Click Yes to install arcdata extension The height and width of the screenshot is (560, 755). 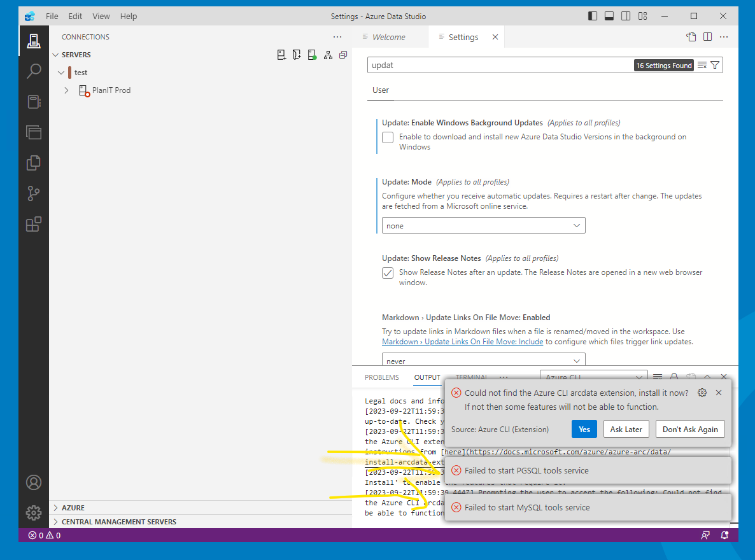(x=584, y=429)
